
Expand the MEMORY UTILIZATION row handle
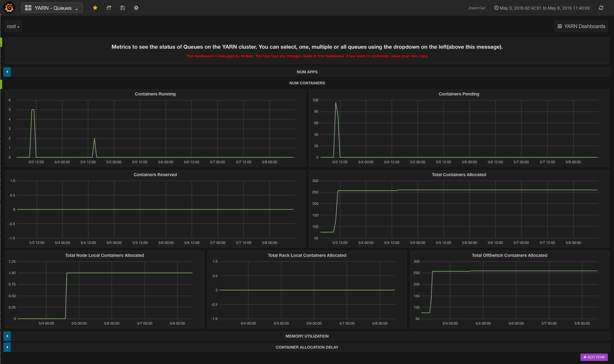pos(7,336)
